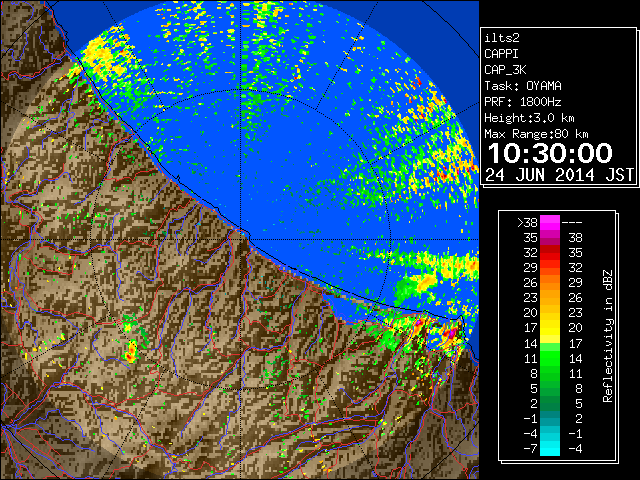Click the 'ilts2' product label
This screenshot has width=640, height=480.
502,38
